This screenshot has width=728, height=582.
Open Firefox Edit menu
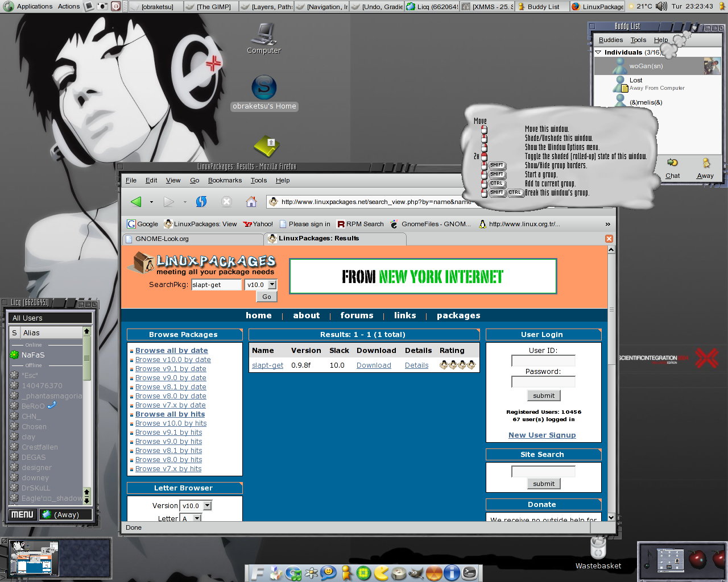[x=151, y=180]
